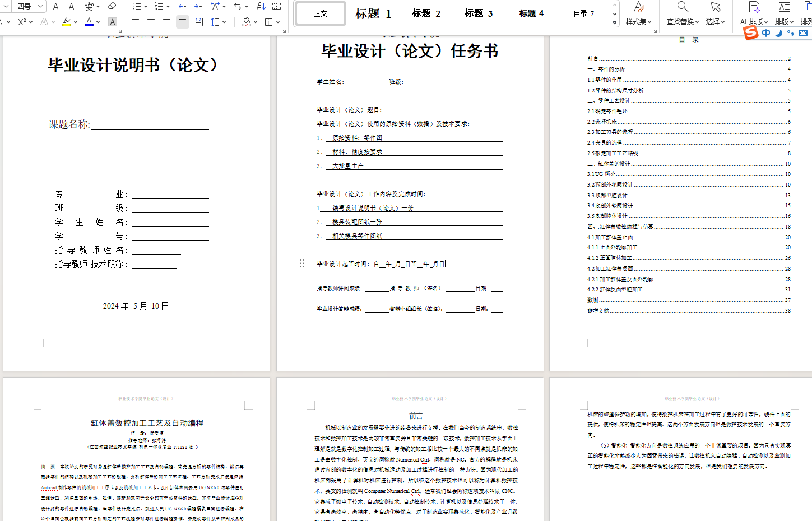This screenshot has width=812, height=521.
Task: Click the sort A-Z icon
Action: [261, 6]
